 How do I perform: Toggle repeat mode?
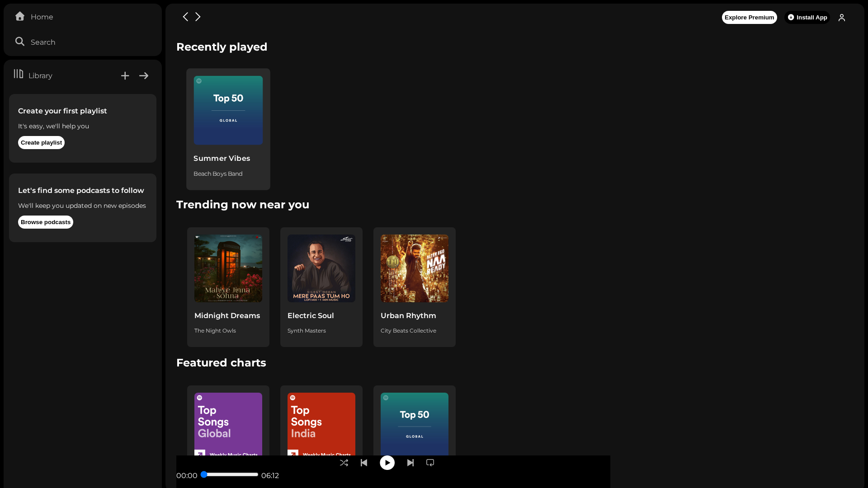pos(430,463)
